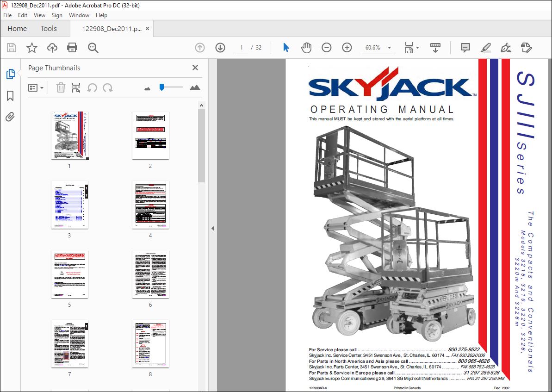Select the 122908_Dec2011 document tab
Image resolution: width=552 pixels, height=392 pixels.
pyautogui.click(x=112, y=29)
